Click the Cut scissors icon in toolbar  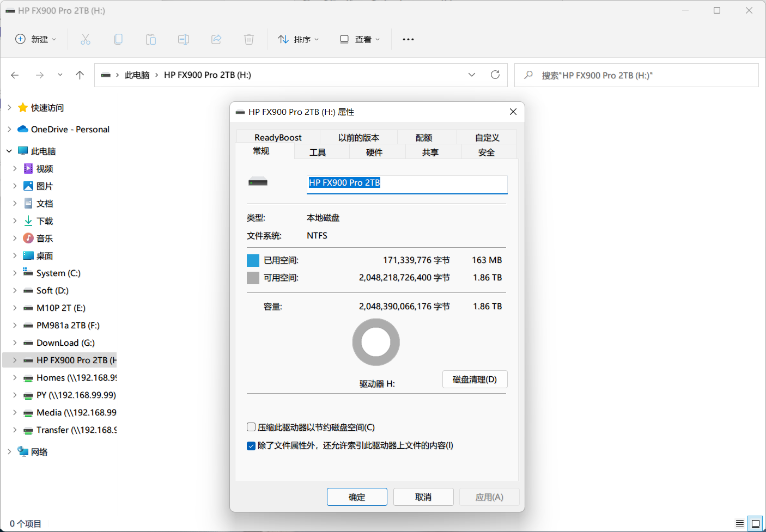(86, 39)
